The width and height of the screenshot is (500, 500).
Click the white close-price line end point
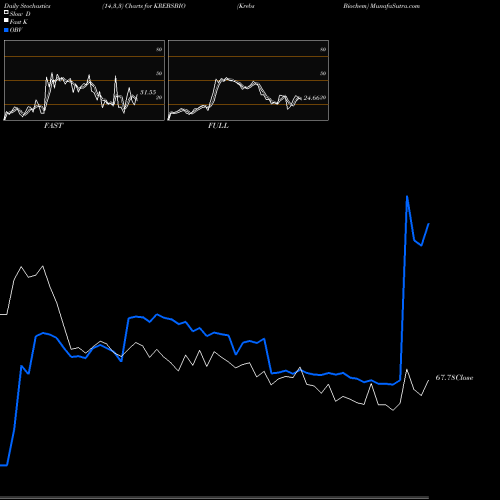coord(429,380)
